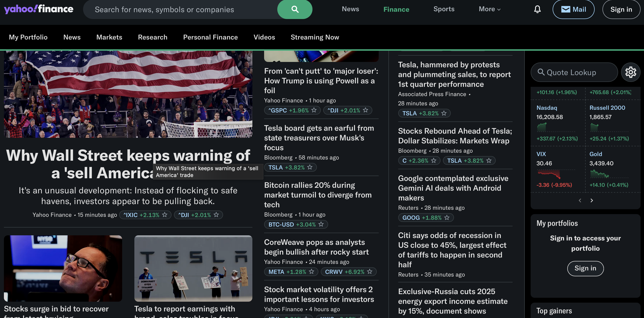Open Mail via envelope button

[573, 10]
